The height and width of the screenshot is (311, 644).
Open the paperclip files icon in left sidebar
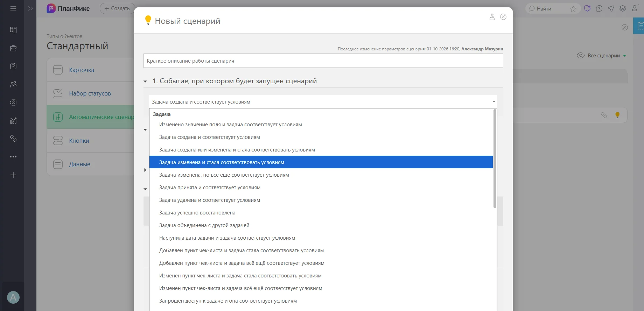click(x=13, y=139)
